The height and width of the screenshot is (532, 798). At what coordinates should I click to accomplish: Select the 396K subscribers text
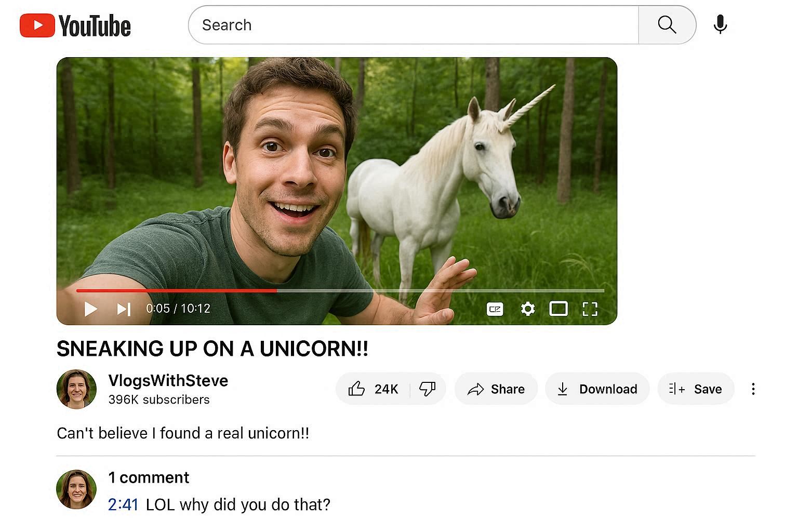159,400
